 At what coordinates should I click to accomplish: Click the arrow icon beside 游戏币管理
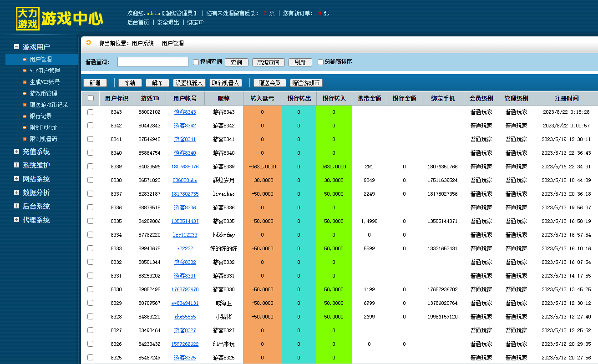click(25, 93)
